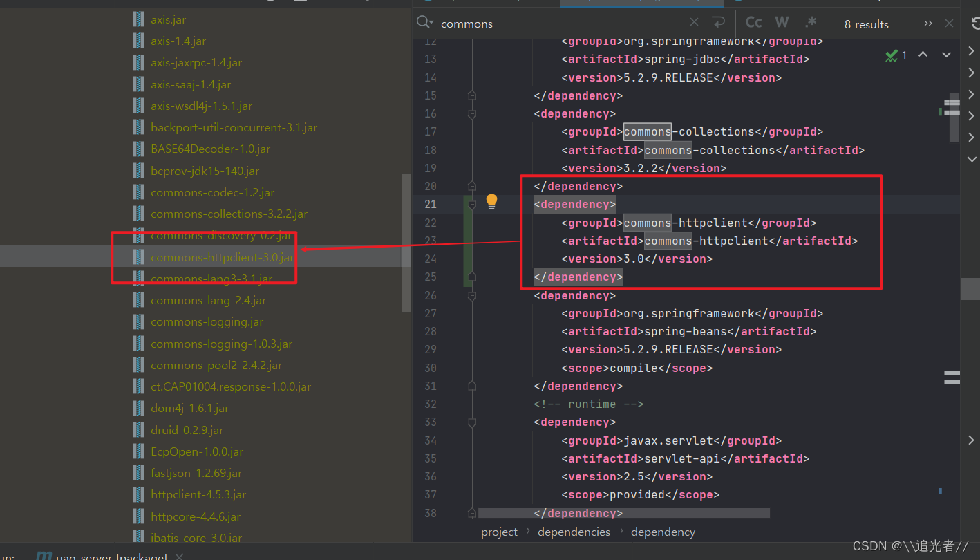This screenshot has height=560, width=980.
Task: Click jar icon of ct.CAP01004.response-1.0.0.jar
Action: [x=139, y=386]
